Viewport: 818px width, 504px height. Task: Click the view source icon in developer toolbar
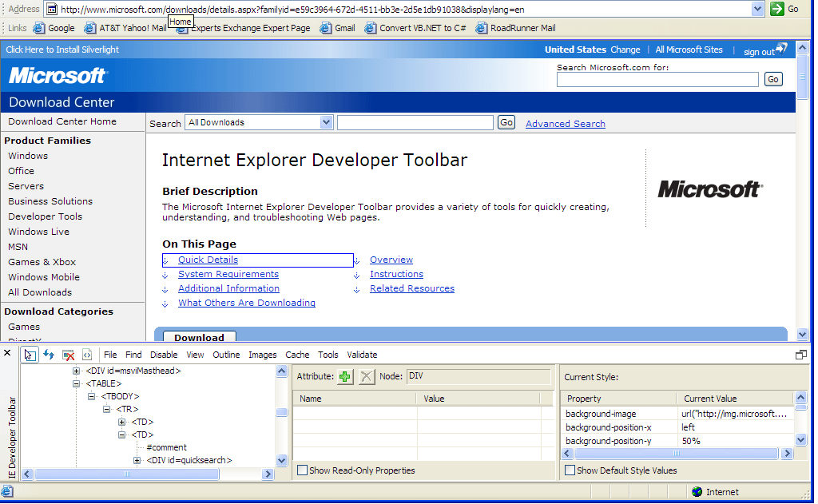[87, 355]
